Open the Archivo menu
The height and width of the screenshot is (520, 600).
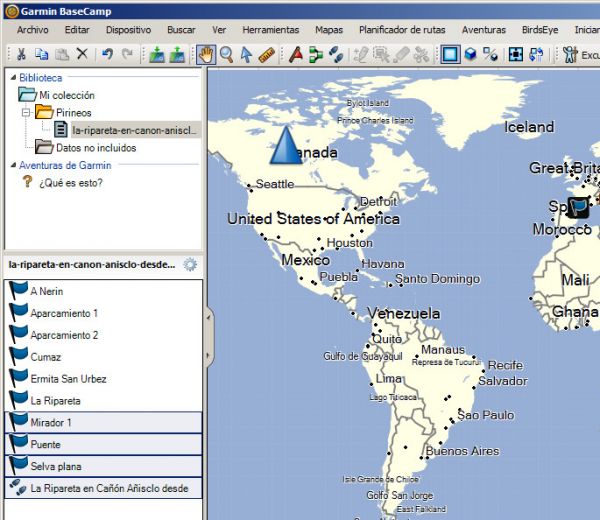(x=33, y=30)
